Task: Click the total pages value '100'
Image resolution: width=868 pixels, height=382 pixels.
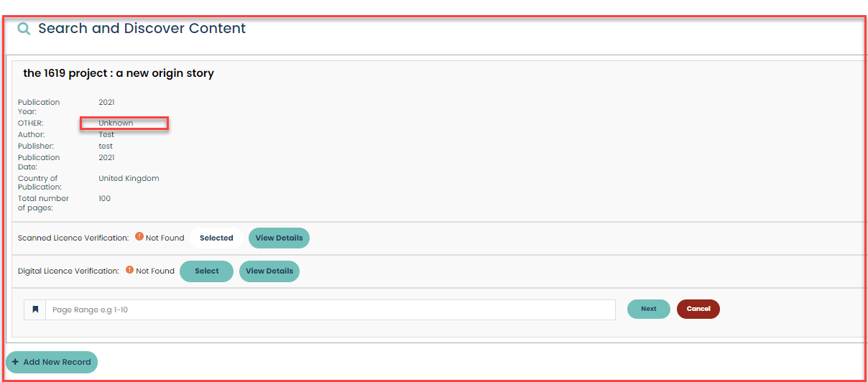Action: click(105, 198)
